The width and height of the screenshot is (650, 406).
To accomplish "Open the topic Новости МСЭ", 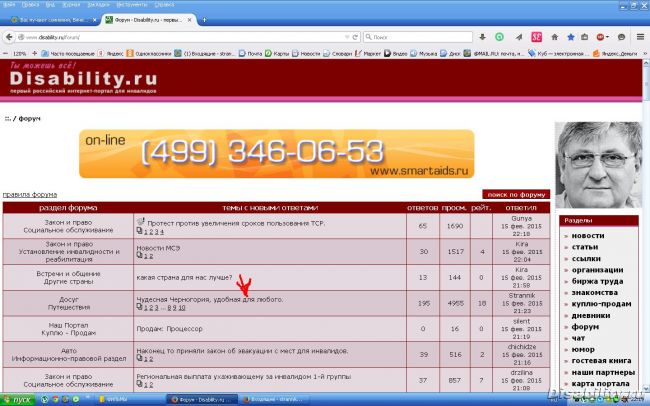I will (158, 248).
